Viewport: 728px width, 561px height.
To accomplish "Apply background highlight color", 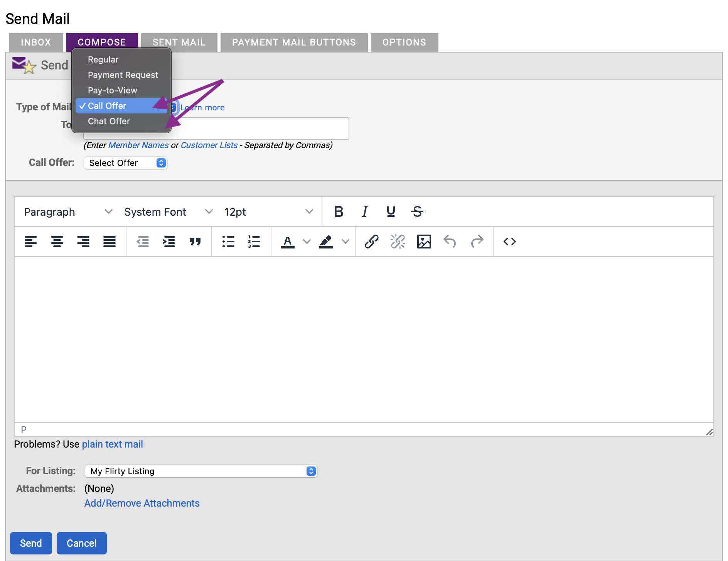I will click(326, 242).
